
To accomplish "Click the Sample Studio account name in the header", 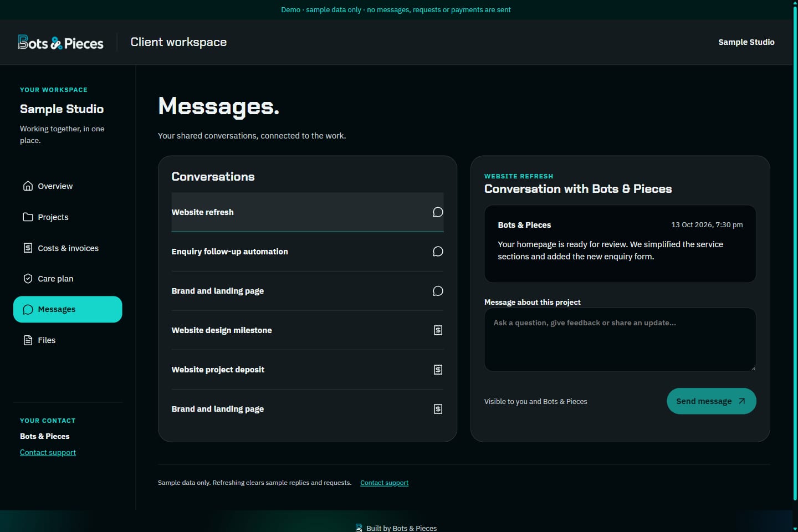I will point(746,42).
